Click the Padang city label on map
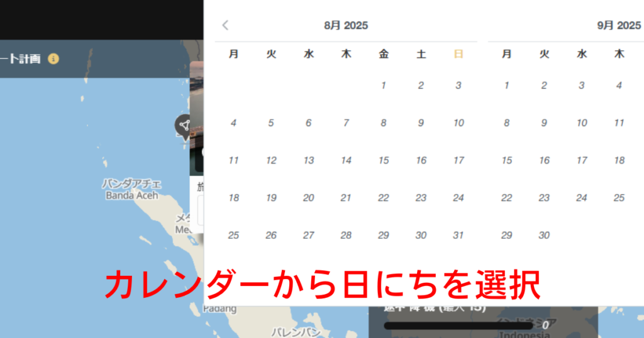644x338 pixels. [220, 309]
